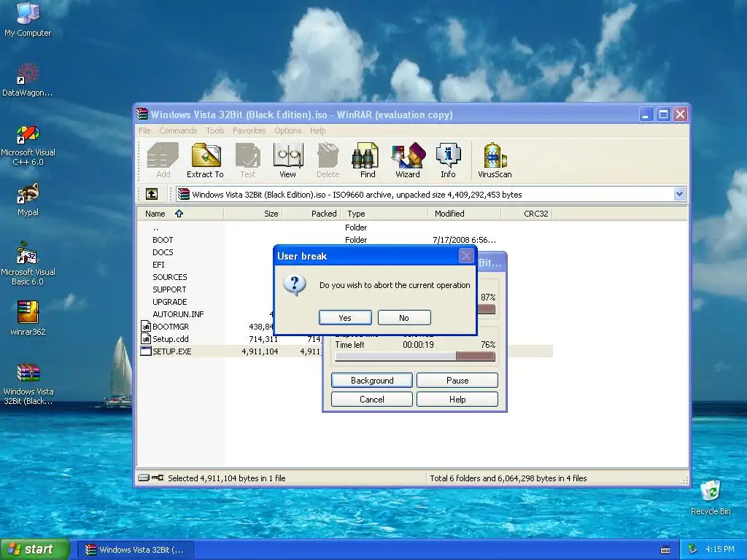Expand the archive path dropdown arrow
This screenshot has height=560, width=747.
pos(679,194)
